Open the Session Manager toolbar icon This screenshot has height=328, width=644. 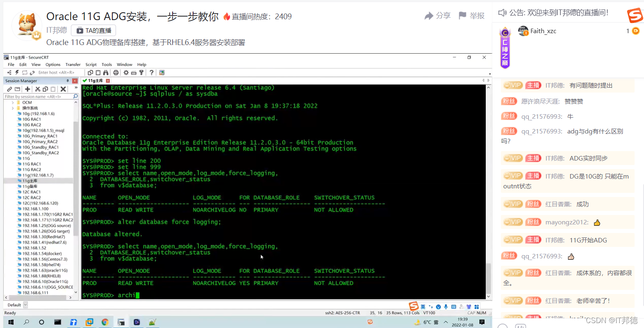point(9,72)
